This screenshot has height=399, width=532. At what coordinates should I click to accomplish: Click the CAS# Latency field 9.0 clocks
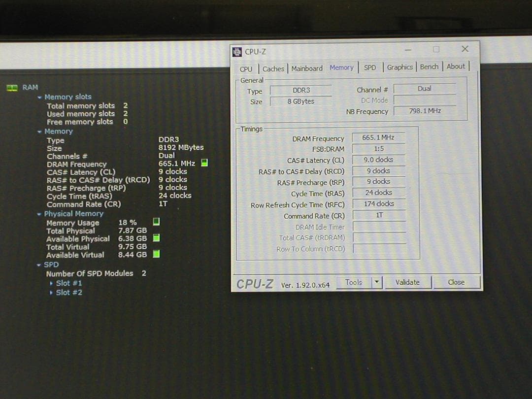click(x=379, y=160)
